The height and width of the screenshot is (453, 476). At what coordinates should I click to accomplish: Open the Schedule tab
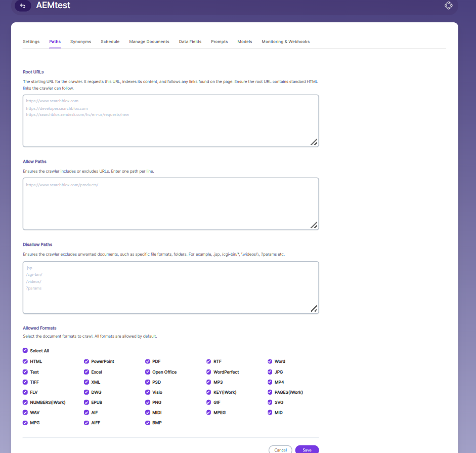coord(110,42)
